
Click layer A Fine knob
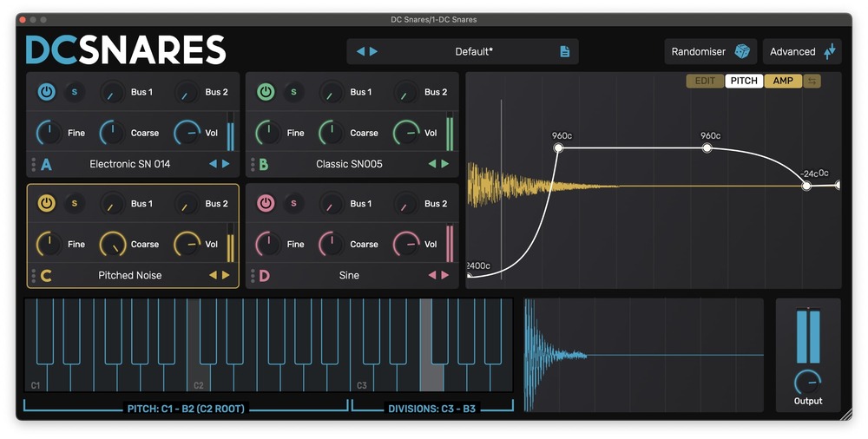pyautogui.click(x=49, y=133)
